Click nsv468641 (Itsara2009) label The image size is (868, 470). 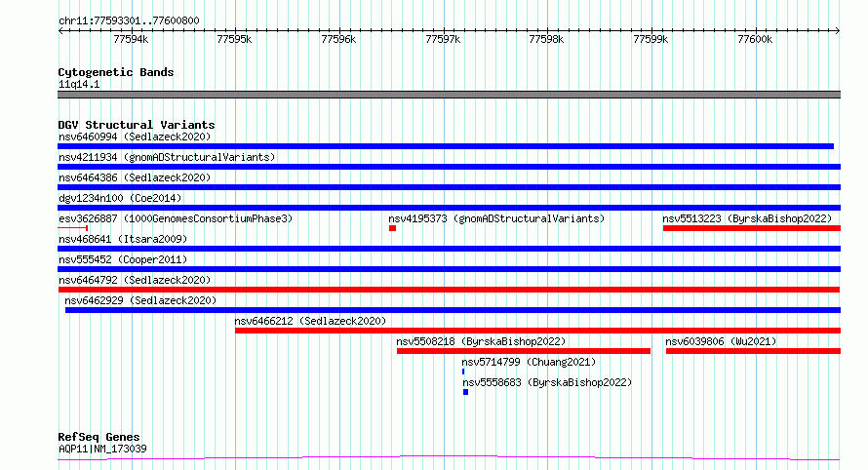click(123, 239)
